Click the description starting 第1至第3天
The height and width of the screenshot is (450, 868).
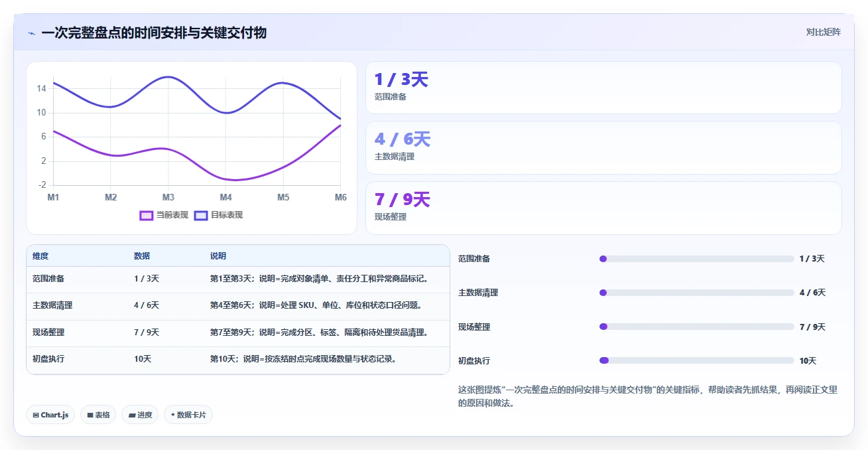pos(320,279)
